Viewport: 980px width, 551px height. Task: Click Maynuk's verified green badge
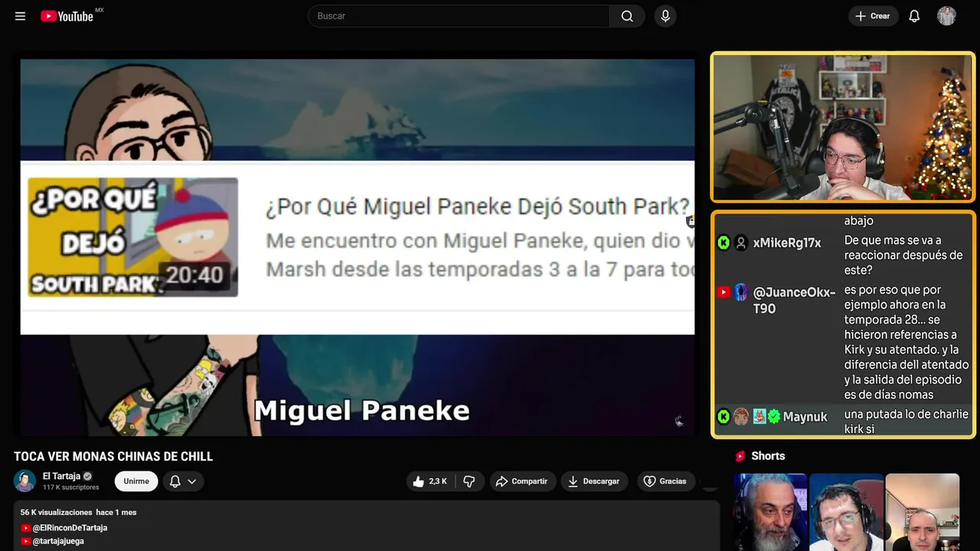pyautogui.click(x=774, y=416)
